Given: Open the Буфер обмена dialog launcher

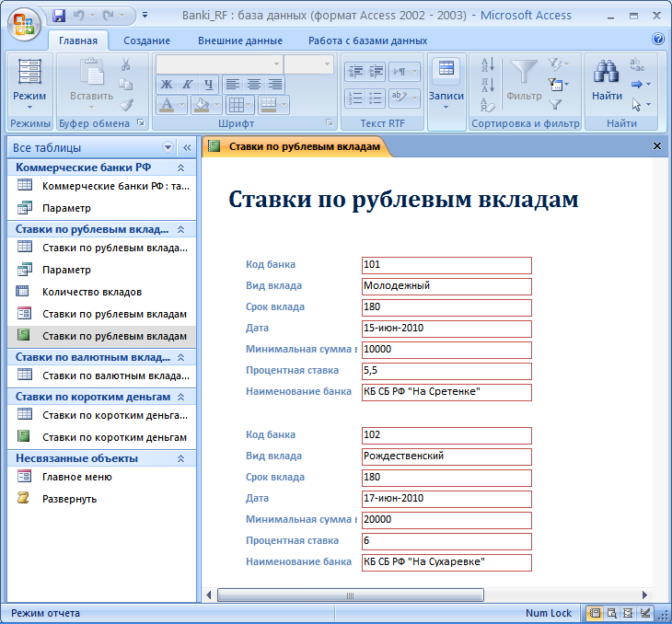Looking at the screenshot, I should [141, 122].
